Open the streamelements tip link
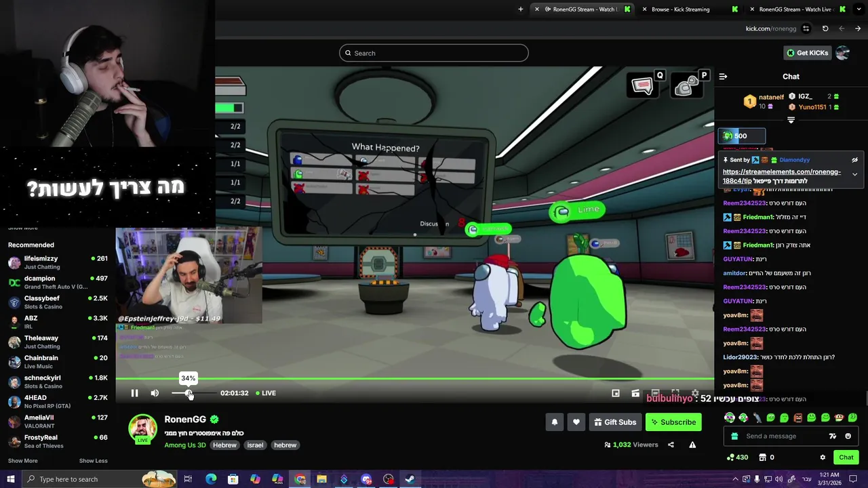The image size is (868, 488). click(781, 176)
